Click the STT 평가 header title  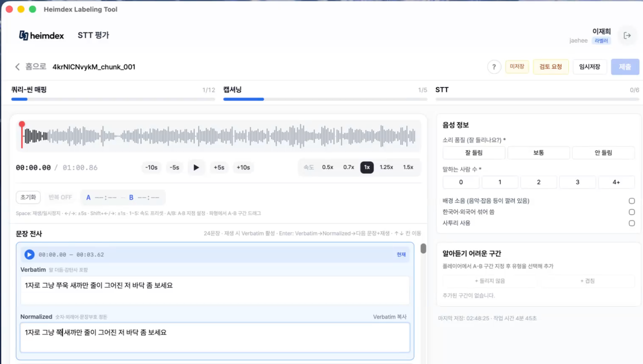tap(93, 35)
